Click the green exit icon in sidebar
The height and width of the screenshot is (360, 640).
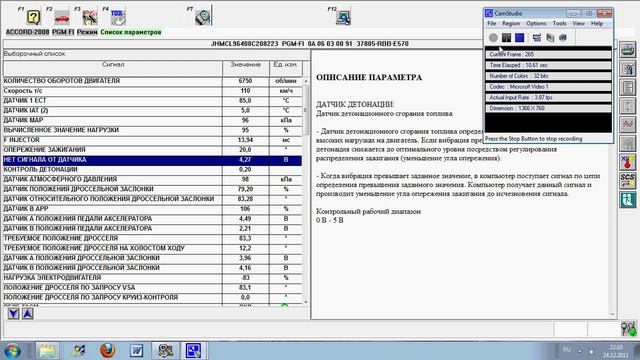tap(627, 200)
